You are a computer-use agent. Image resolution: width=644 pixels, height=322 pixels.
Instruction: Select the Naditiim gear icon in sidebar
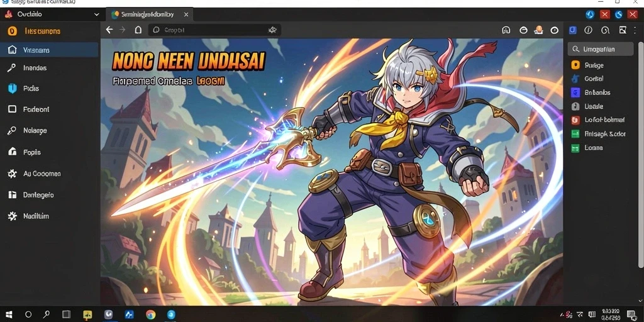pos(12,216)
